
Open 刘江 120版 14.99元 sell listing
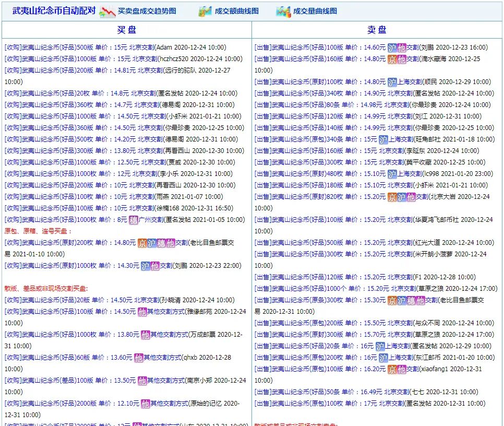368,116
